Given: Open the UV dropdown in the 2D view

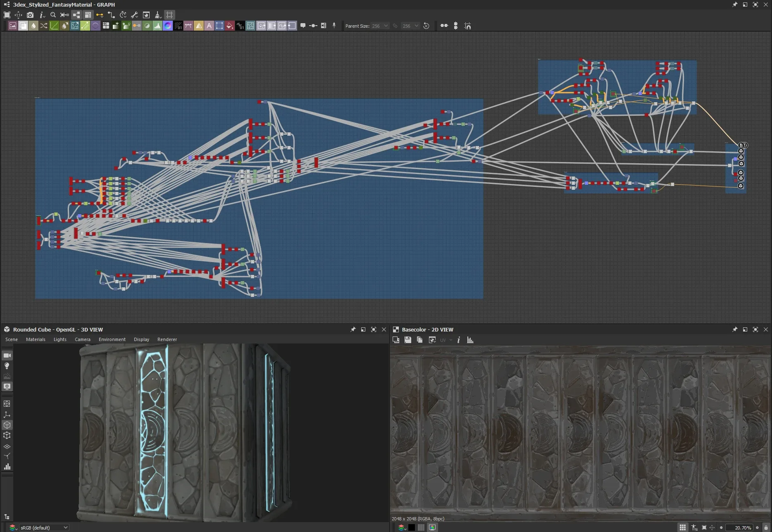Looking at the screenshot, I should (446, 340).
